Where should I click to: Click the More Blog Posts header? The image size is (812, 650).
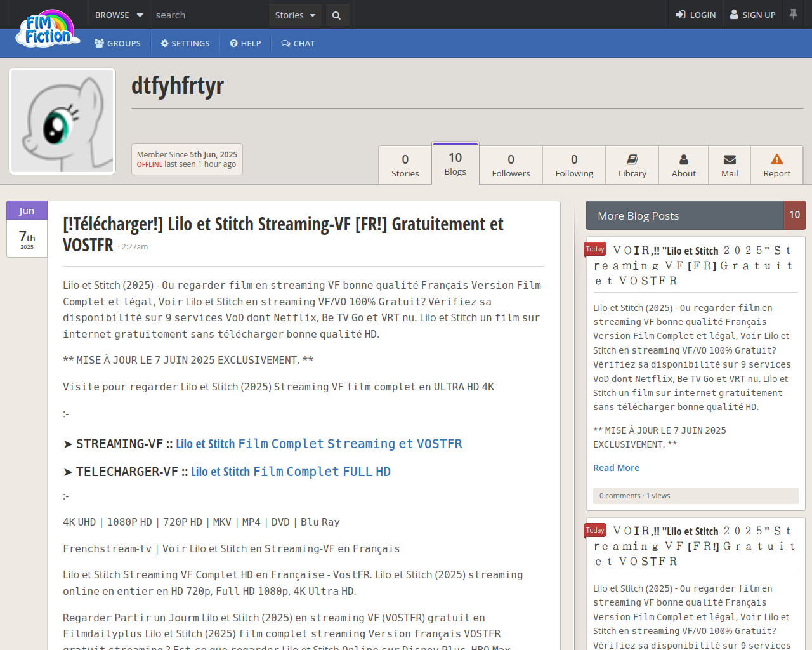[x=685, y=216]
